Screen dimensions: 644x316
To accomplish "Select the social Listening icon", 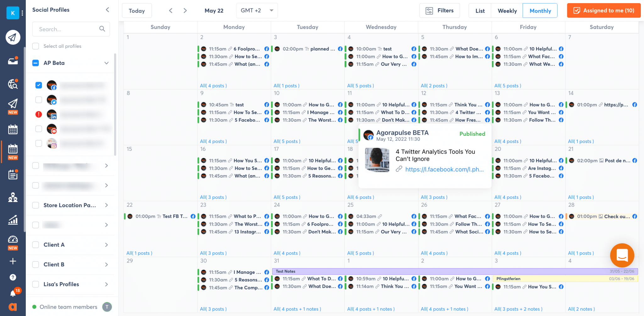I will (13, 84).
